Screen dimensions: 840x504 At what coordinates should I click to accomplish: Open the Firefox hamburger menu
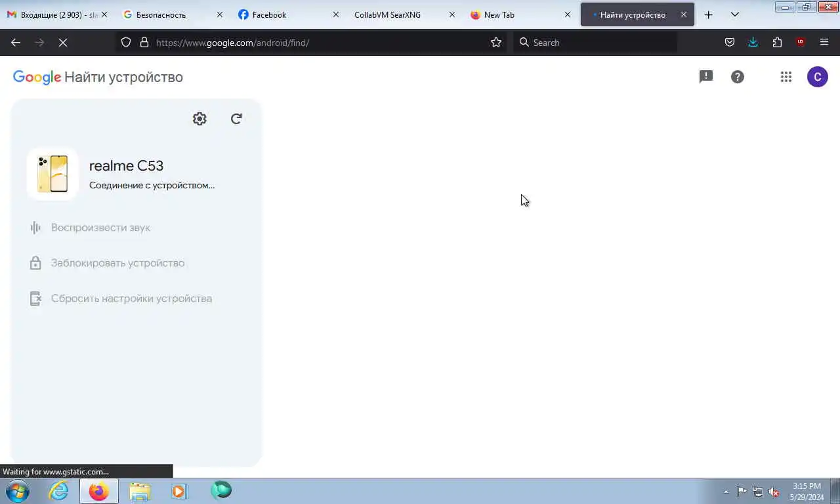tap(824, 43)
